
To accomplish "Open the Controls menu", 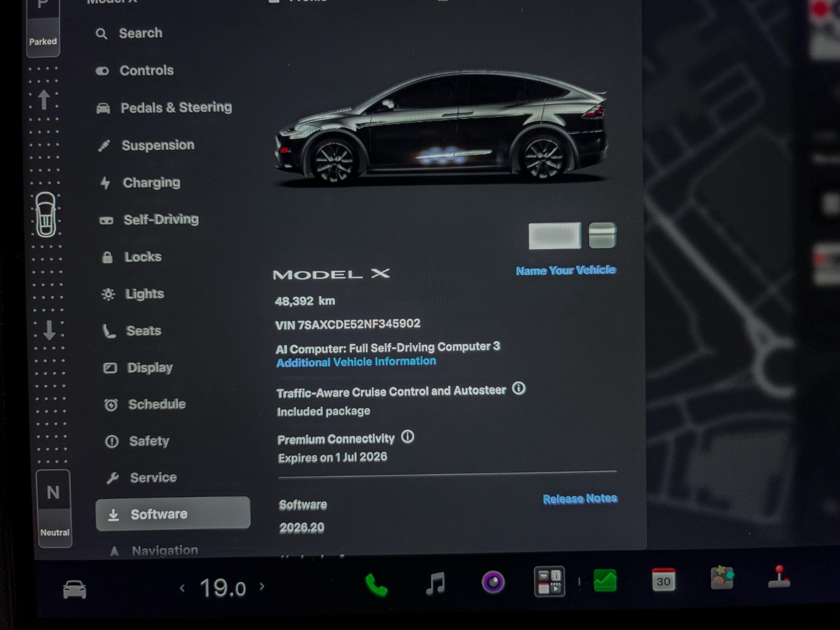I will pyautogui.click(x=135, y=71).
